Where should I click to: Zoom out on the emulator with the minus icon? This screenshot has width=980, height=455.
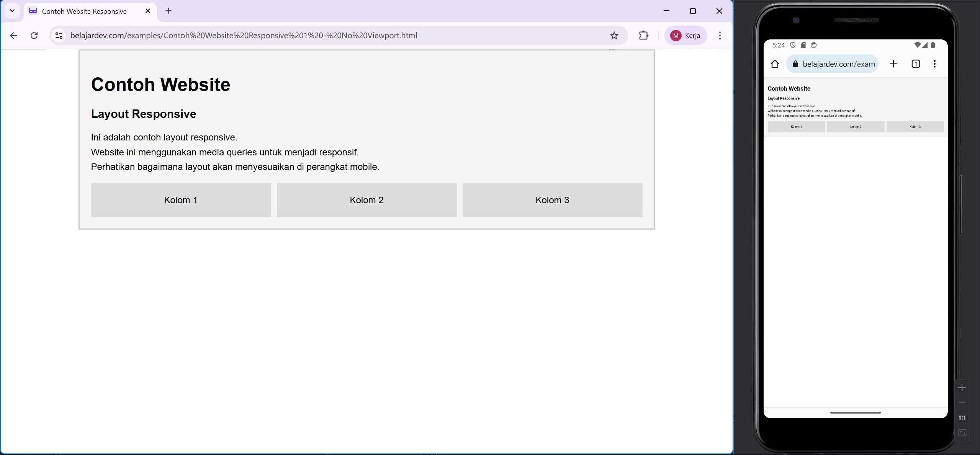[962, 403]
